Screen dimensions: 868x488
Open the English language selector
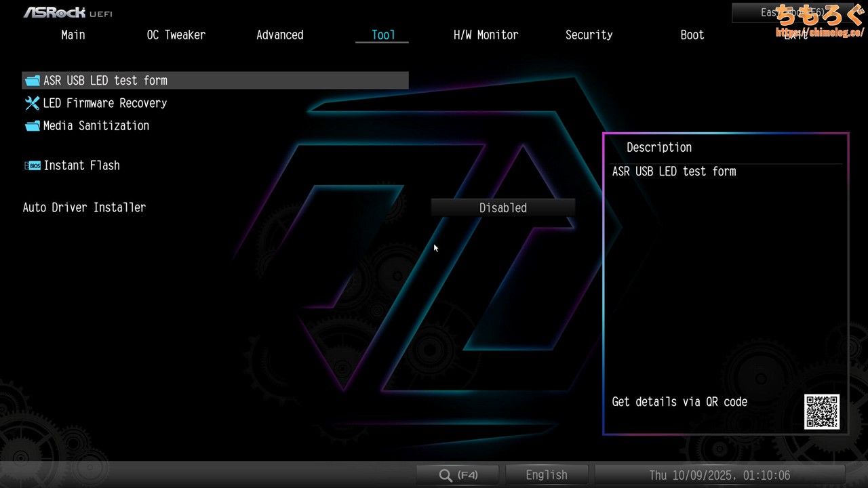coord(546,475)
